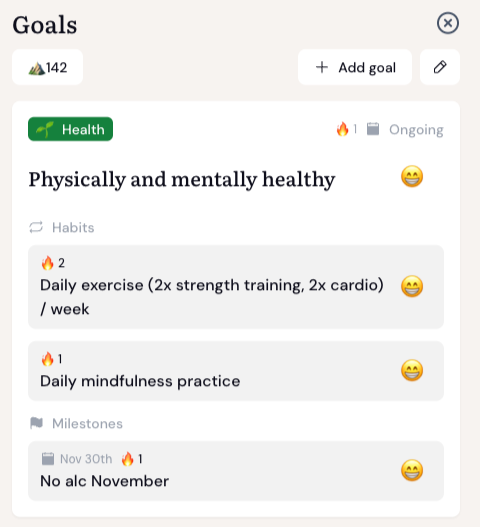Click the pencil edit icon
This screenshot has height=527, width=480.
[x=440, y=67]
